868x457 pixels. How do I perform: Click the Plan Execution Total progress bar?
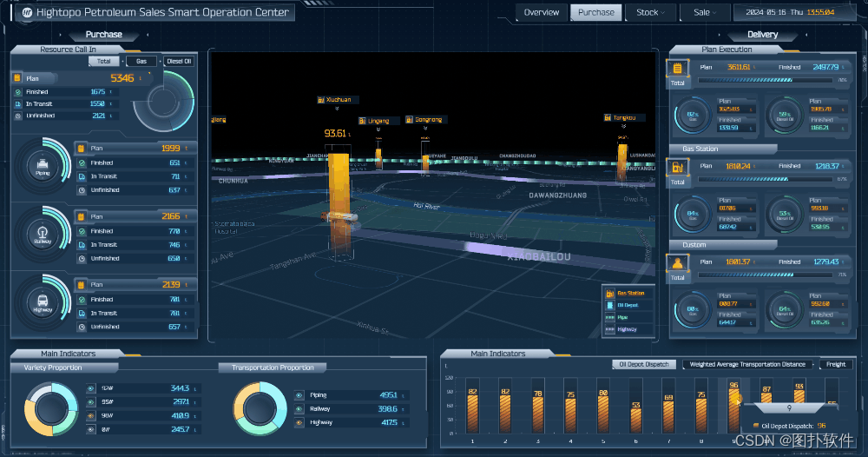[x=766, y=80]
